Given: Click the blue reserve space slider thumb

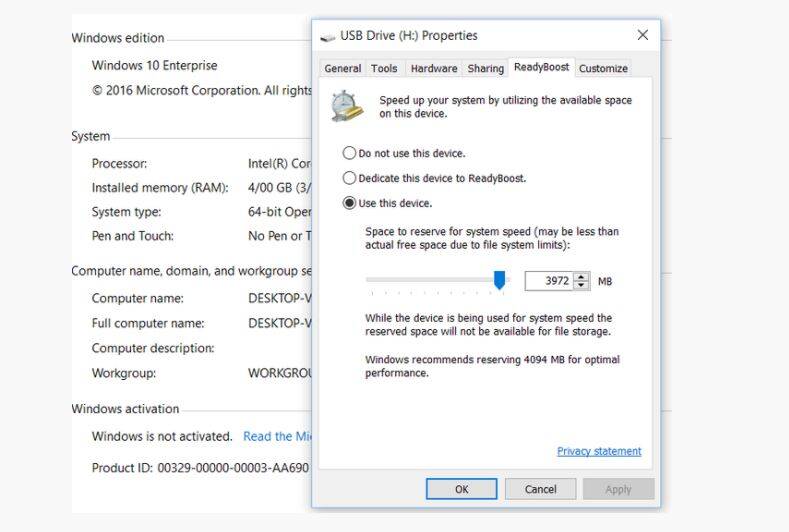Looking at the screenshot, I should point(499,280).
